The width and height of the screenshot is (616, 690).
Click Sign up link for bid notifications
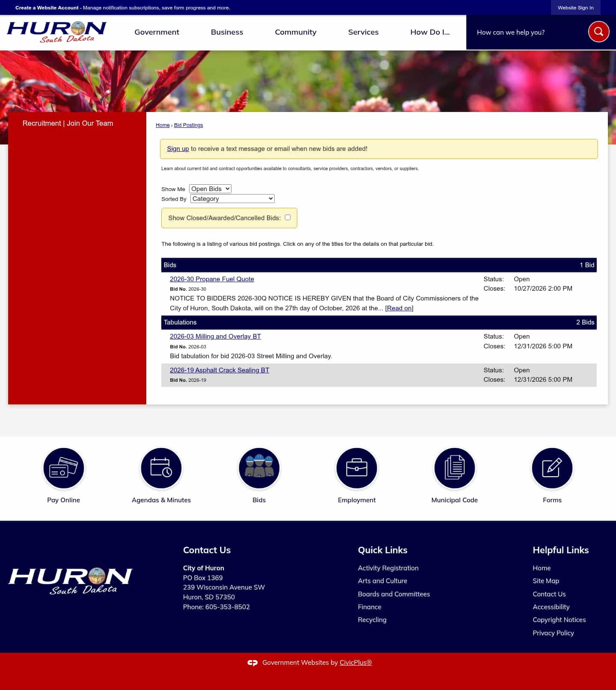(178, 149)
